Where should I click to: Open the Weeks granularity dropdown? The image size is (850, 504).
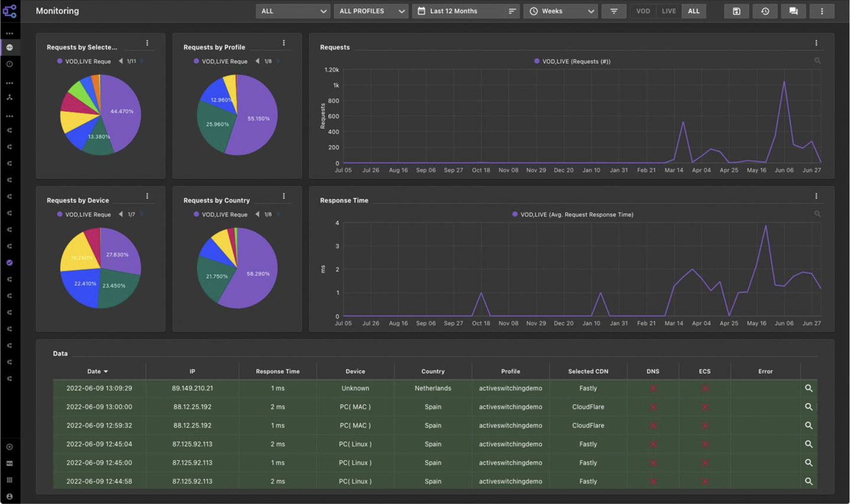click(x=561, y=11)
